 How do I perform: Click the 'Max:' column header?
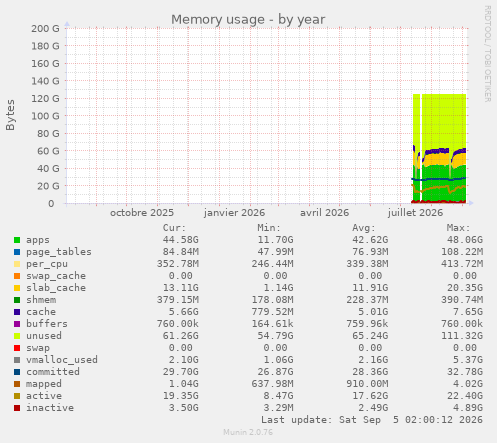click(458, 228)
